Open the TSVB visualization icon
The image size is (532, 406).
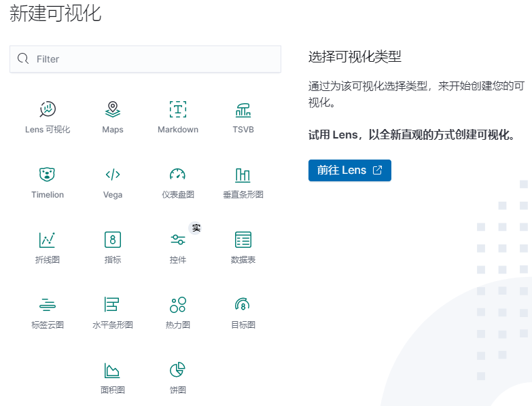click(x=243, y=110)
